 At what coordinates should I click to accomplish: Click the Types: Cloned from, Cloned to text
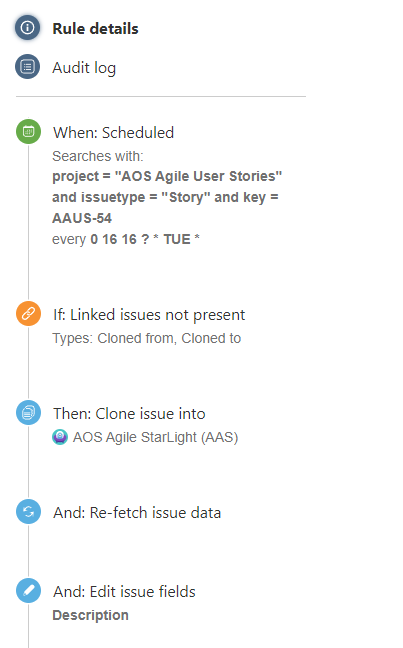(x=147, y=338)
